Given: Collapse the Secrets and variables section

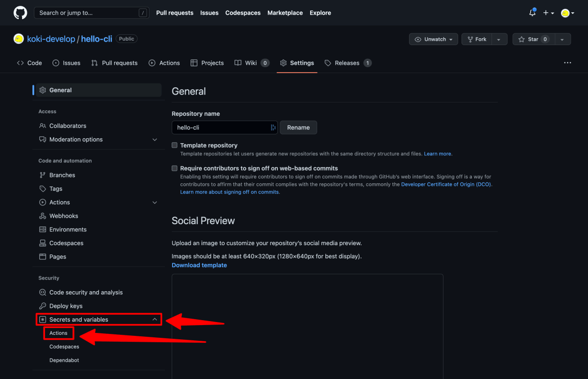Looking at the screenshot, I should (155, 319).
